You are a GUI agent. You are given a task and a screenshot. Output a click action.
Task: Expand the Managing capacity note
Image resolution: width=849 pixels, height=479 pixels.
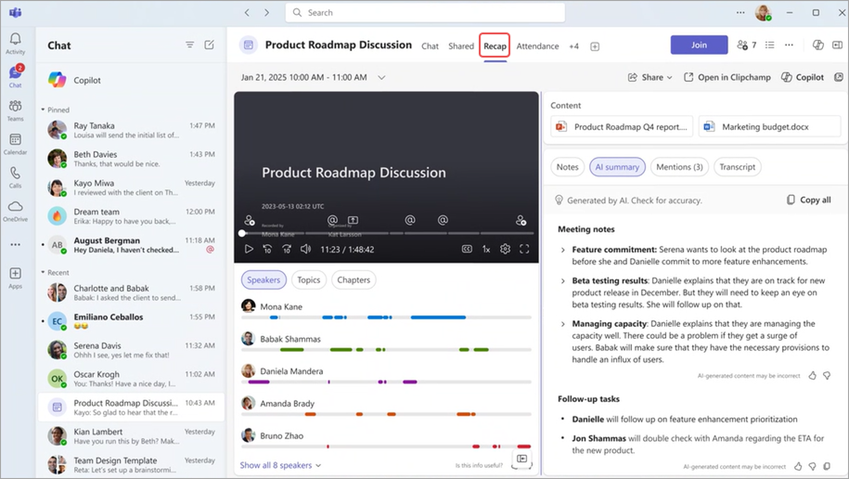563,324
